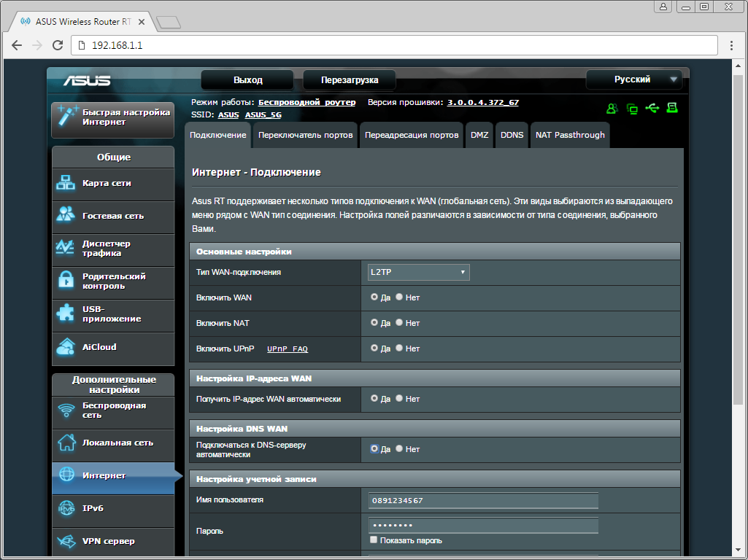Viewport: 748px width, 560px height.
Task: Select Да for Включить WAN
Action: coord(374,297)
